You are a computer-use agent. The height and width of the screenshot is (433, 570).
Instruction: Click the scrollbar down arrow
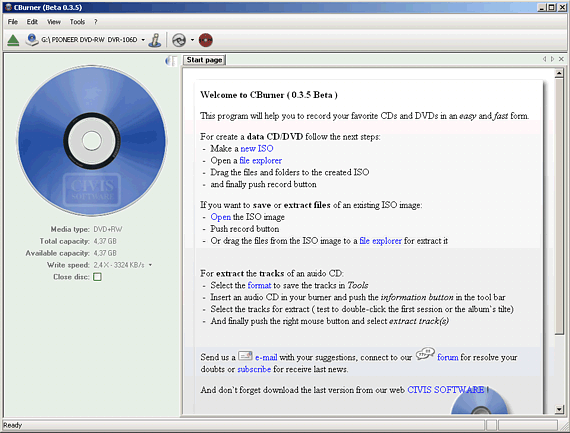[559, 409]
